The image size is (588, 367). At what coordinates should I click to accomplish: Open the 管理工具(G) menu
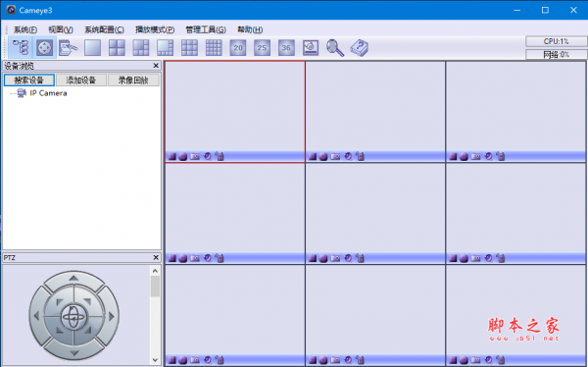pos(206,29)
